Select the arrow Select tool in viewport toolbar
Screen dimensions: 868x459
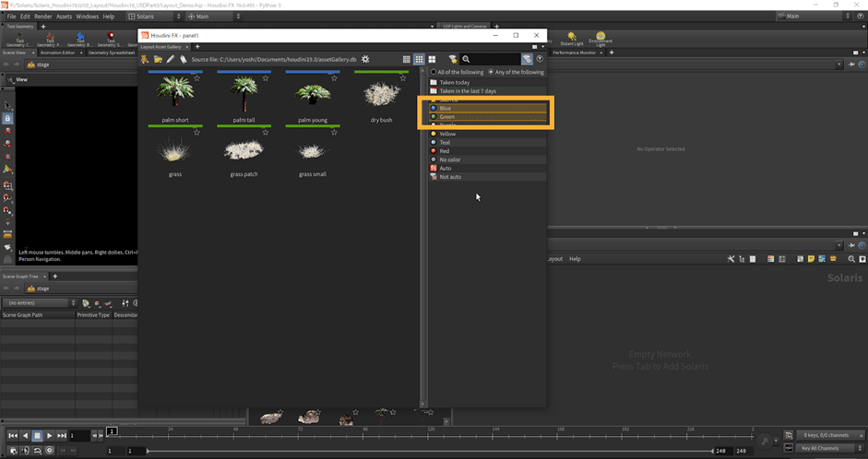coord(7,105)
